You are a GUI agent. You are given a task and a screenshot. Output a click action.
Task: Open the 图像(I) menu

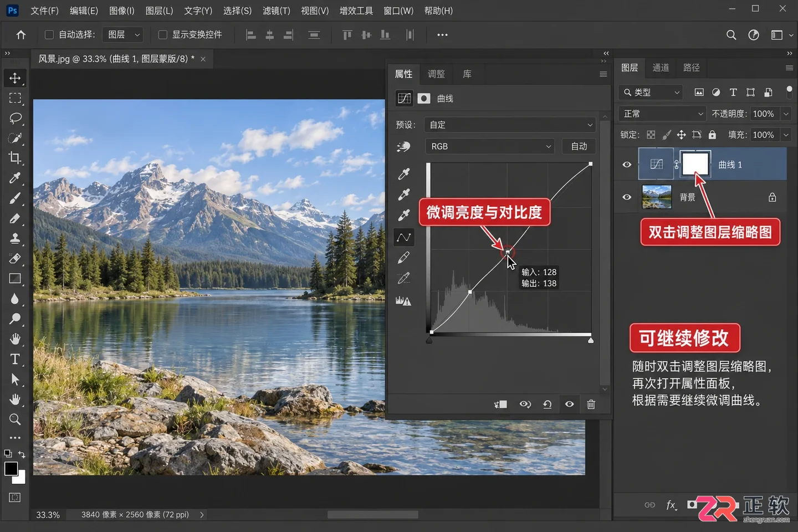click(x=121, y=11)
